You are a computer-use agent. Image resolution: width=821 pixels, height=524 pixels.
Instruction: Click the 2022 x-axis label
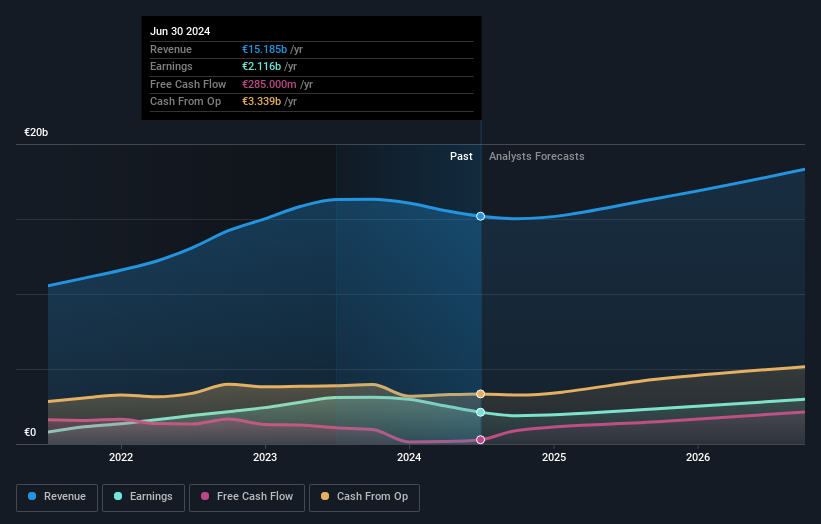coord(121,457)
